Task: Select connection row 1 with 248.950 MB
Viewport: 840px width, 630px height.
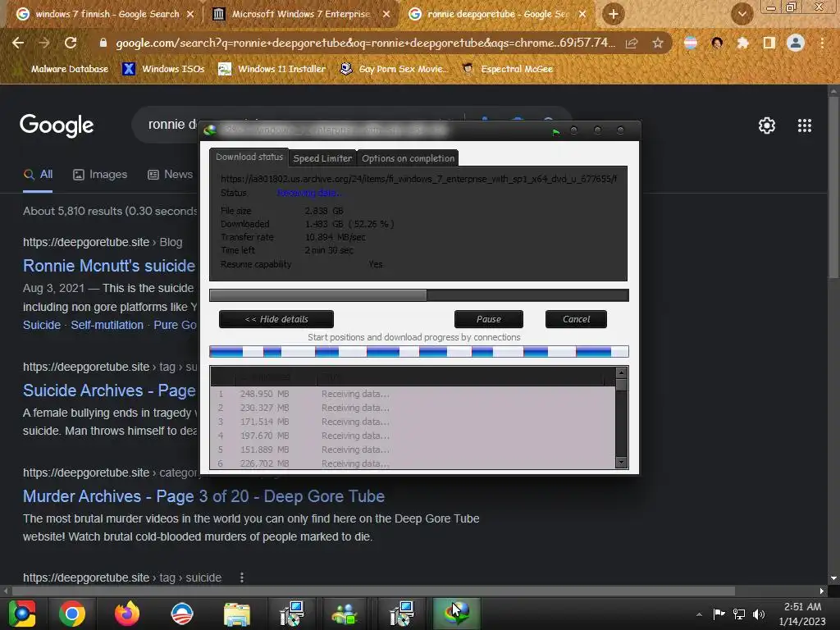Action: (413, 394)
